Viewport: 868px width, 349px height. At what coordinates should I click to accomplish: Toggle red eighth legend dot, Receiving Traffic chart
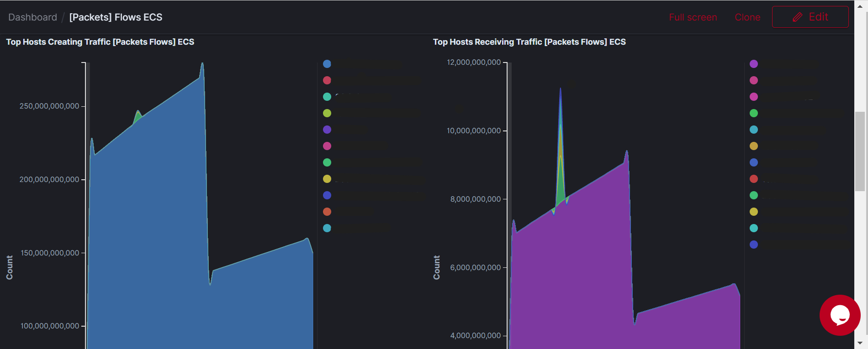coord(754,179)
